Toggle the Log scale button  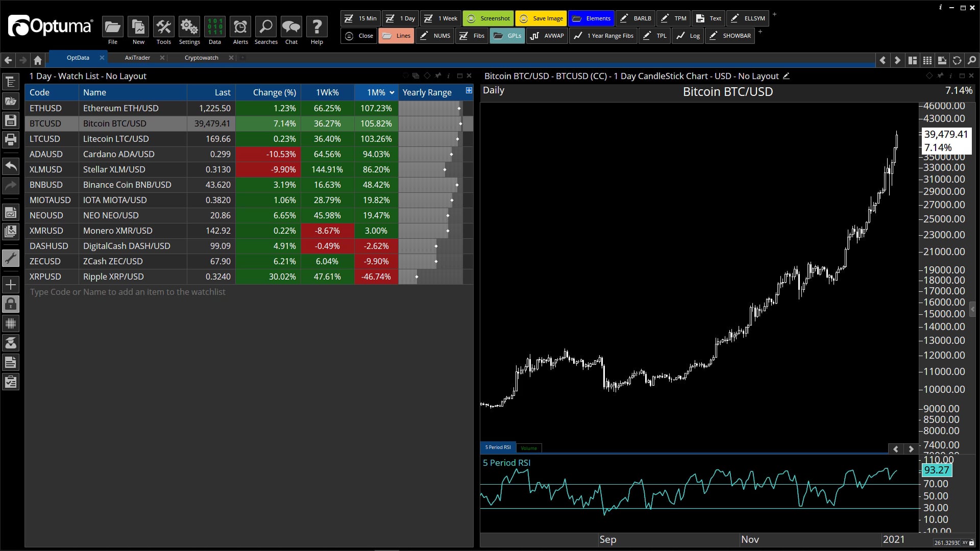[688, 36]
